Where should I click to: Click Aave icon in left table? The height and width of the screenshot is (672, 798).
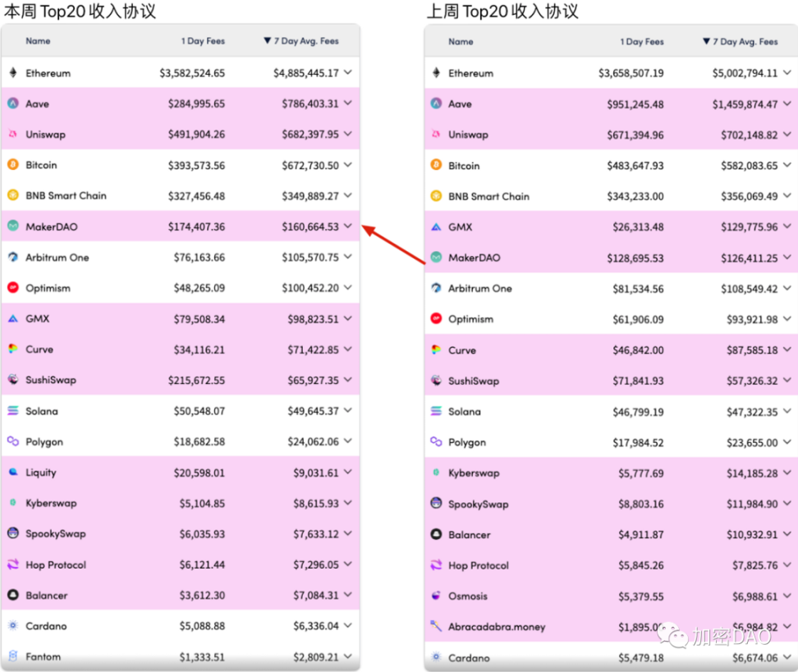point(13,103)
